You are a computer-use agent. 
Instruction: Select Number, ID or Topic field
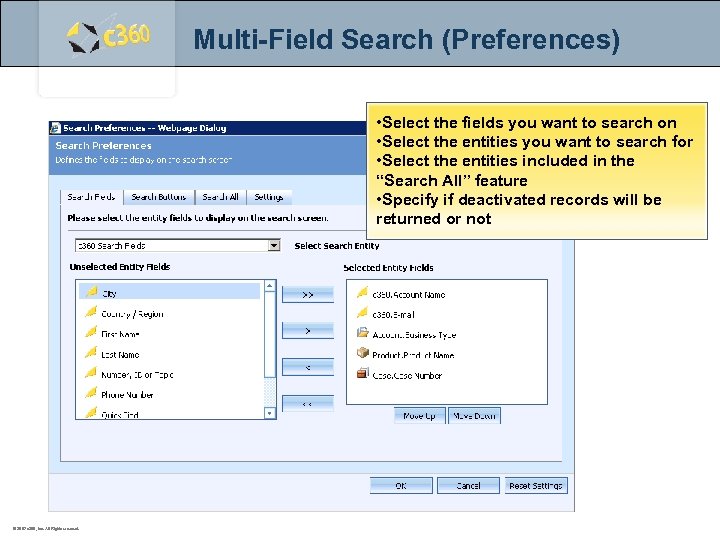pyautogui.click(x=137, y=375)
